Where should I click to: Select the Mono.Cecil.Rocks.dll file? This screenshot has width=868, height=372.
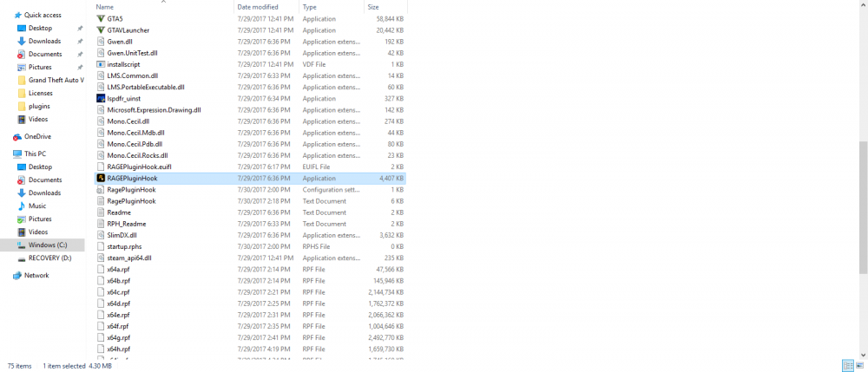137,155
